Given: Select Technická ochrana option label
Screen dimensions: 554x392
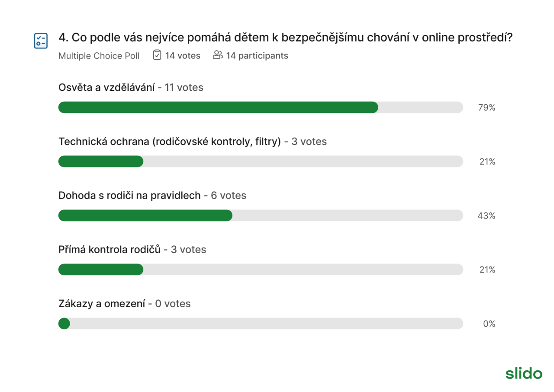Looking at the screenshot, I should [170, 141].
